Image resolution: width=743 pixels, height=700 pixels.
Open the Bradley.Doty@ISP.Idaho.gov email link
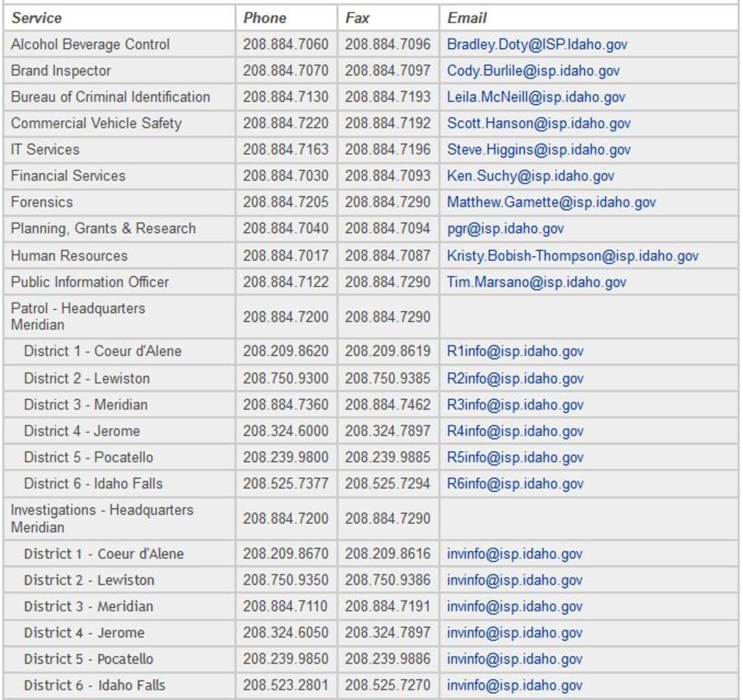pos(537,45)
